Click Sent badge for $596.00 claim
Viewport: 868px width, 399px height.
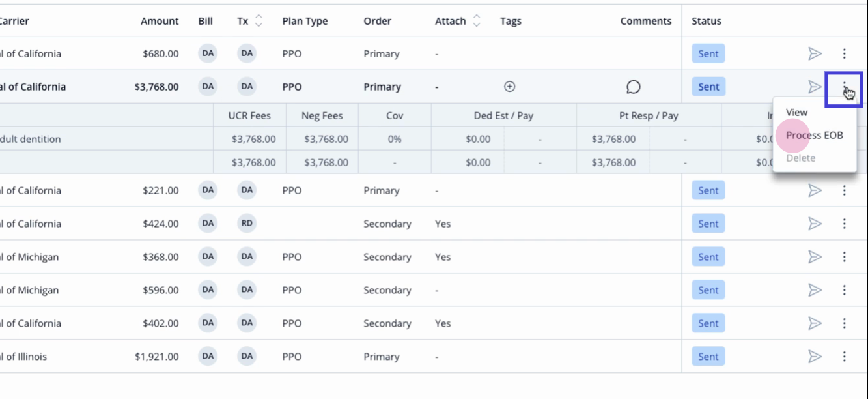(x=708, y=290)
